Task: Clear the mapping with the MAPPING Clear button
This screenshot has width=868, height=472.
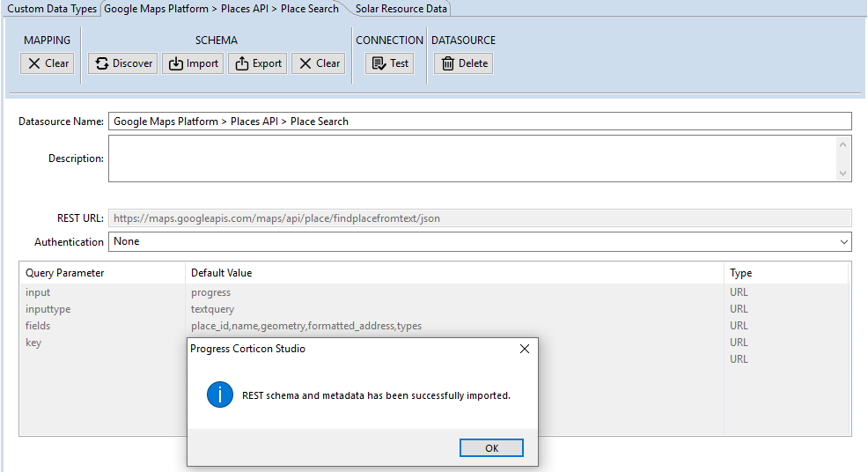Action: (x=47, y=63)
